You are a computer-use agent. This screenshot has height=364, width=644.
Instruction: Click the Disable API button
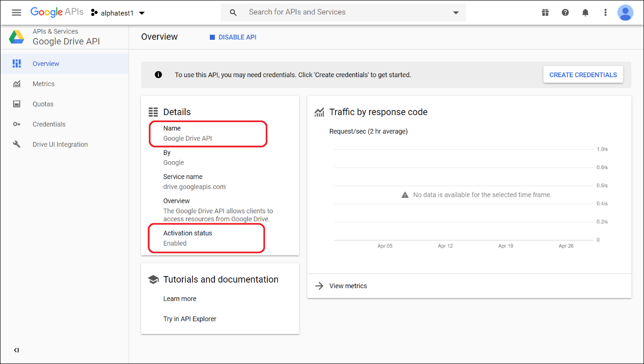click(233, 37)
